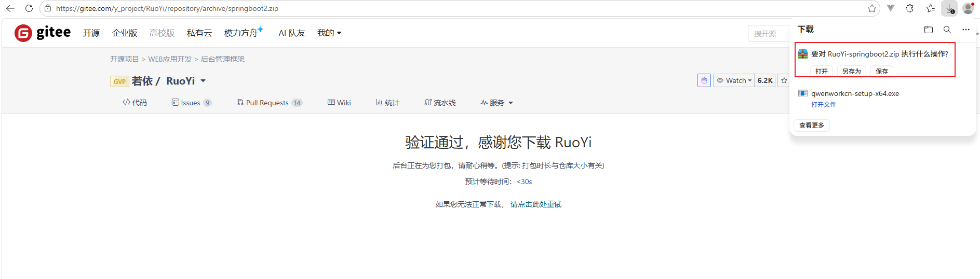The width and height of the screenshot is (980, 279).
Task: Click '高校版' in the top navigation
Action: point(162,33)
